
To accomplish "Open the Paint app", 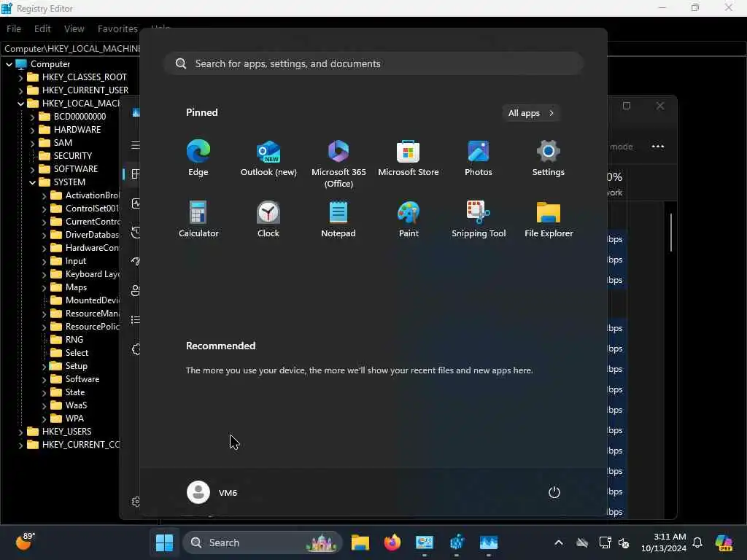I will (x=409, y=219).
